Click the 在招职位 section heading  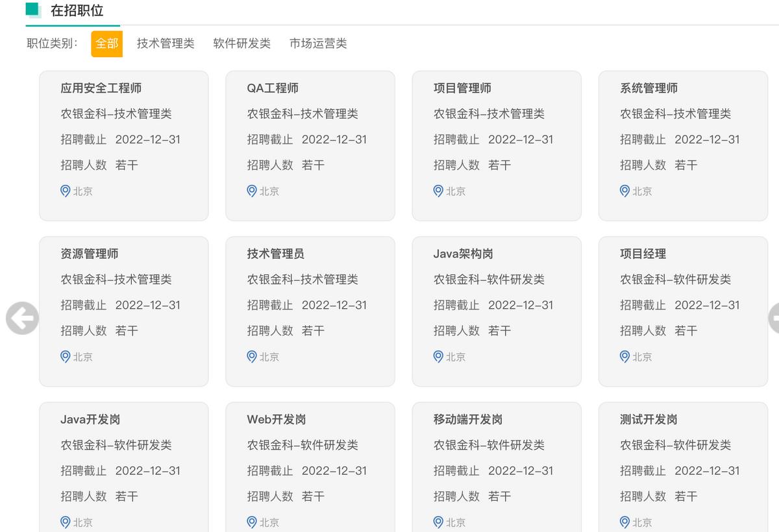coord(77,10)
